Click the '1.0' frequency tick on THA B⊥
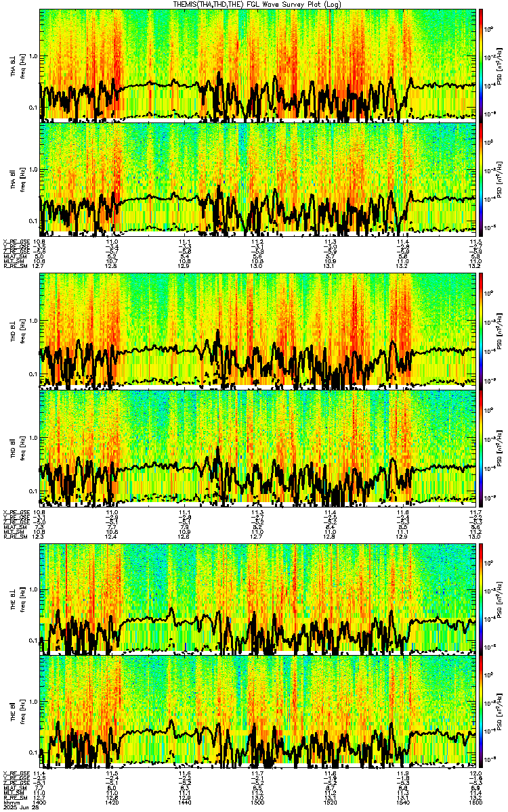The width and height of the screenshot is (508, 812). 33,56
